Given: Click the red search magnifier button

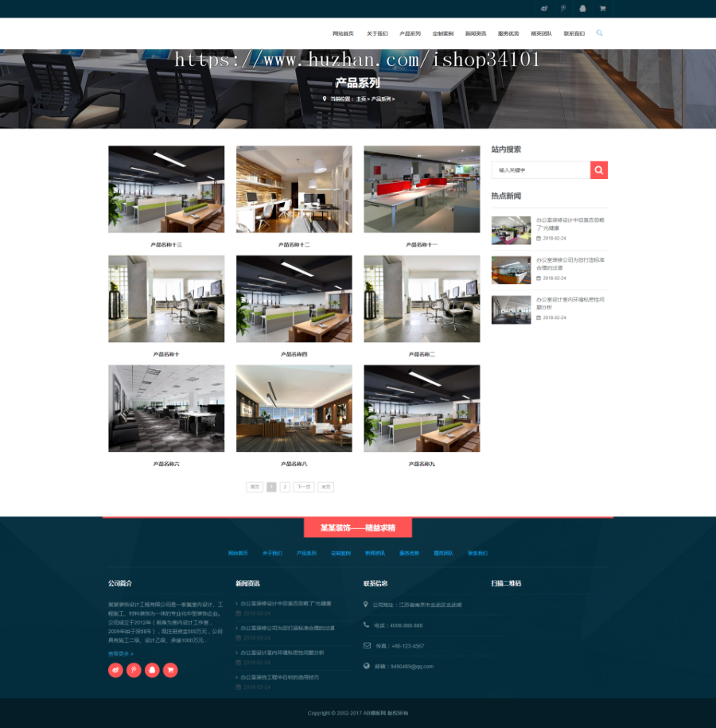Looking at the screenshot, I should [x=598, y=169].
